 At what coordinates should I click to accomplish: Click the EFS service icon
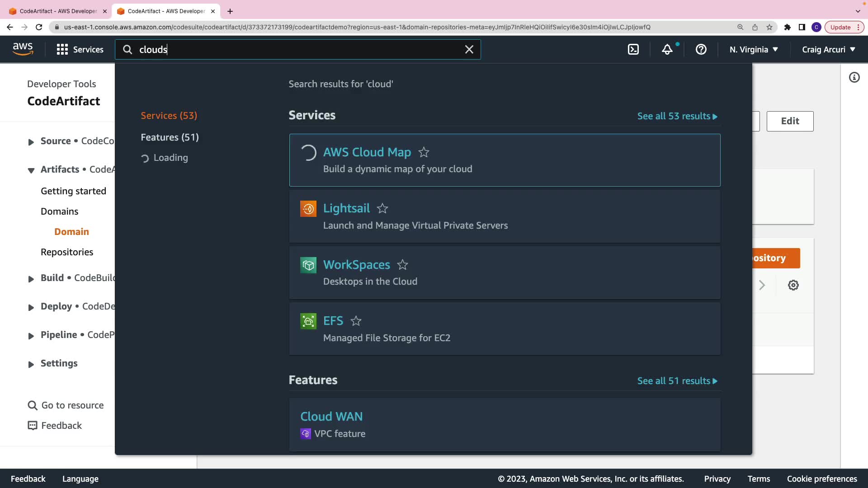[x=308, y=321]
